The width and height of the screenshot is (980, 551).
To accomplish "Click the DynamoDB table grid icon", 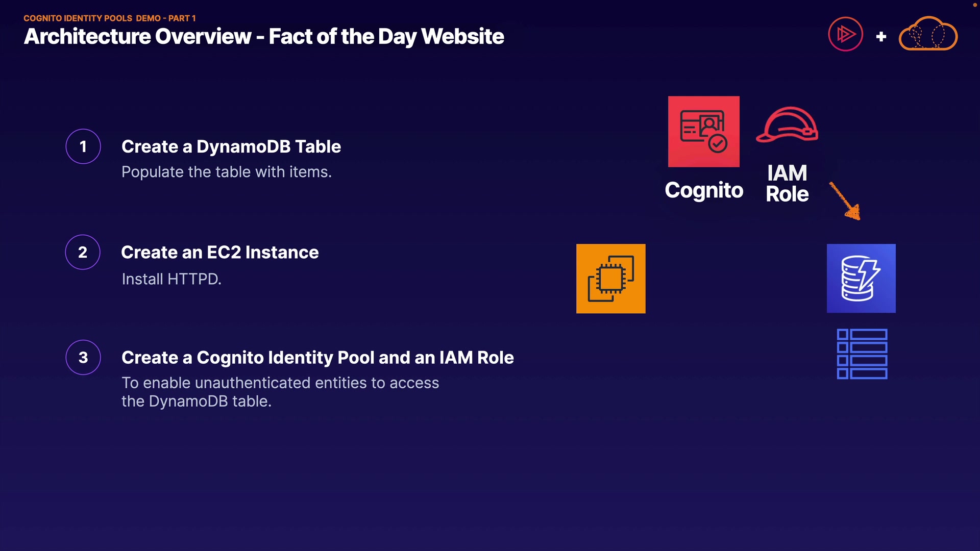I will click(x=862, y=354).
